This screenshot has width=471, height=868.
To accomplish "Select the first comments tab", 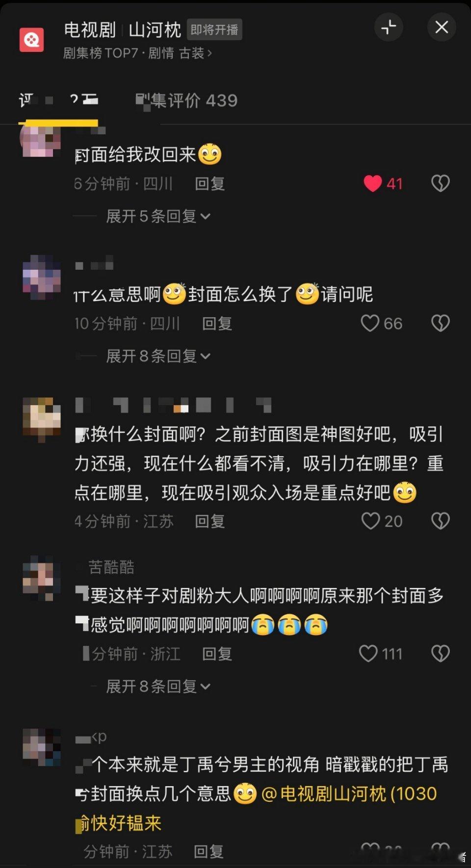I will pyautogui.click(x=58, y=101).
